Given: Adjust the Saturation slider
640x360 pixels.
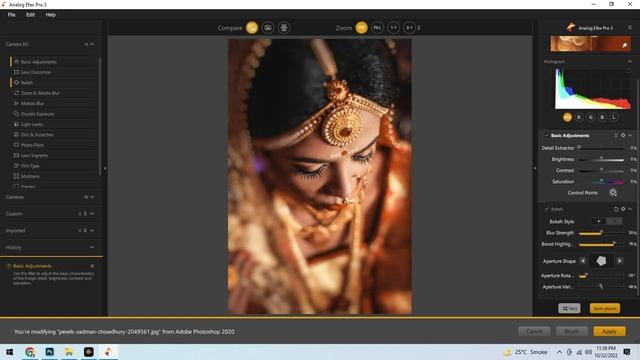Looking at the screenshot, I should pyautogui.click(x=602, y=182).
